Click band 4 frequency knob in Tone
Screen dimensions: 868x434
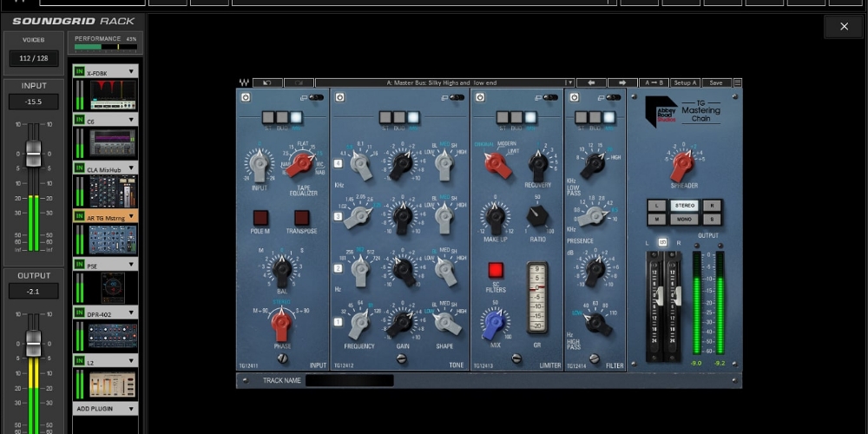click(361, 165)
